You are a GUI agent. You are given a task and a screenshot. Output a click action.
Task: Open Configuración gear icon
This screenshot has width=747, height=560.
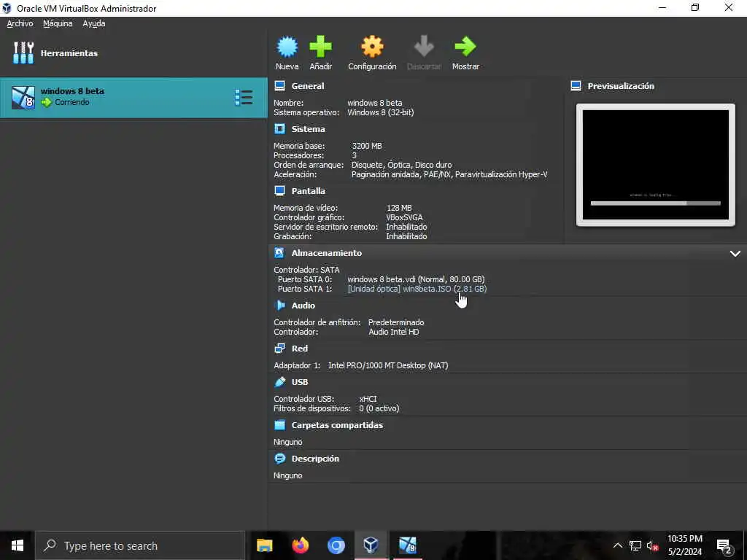372,47
